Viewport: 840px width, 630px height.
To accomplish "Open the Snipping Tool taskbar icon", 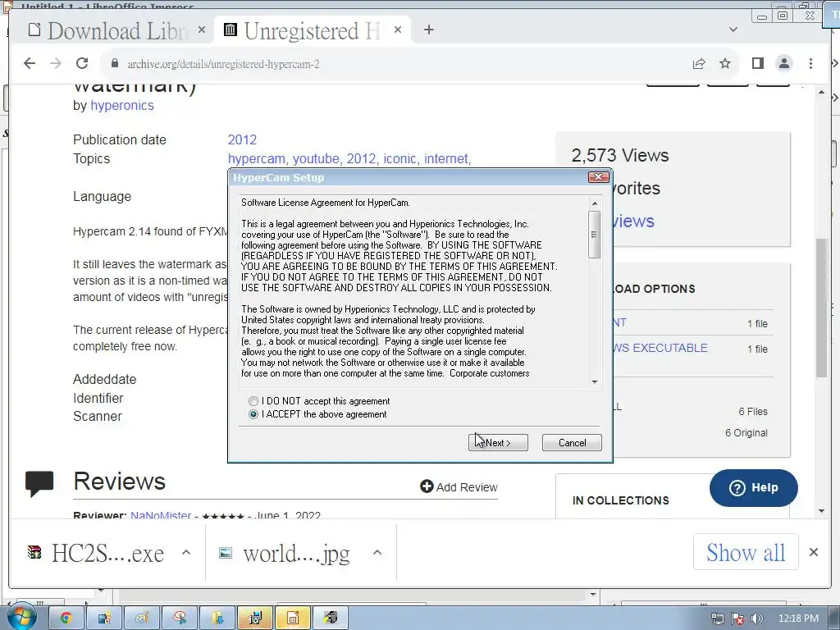I will click(179, 619).
